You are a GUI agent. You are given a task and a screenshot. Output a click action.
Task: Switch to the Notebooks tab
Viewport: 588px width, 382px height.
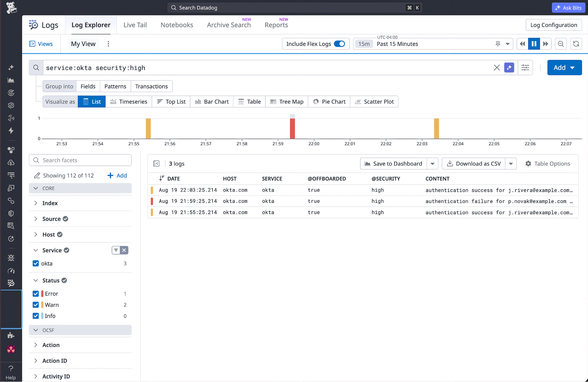tap(177, 25)
